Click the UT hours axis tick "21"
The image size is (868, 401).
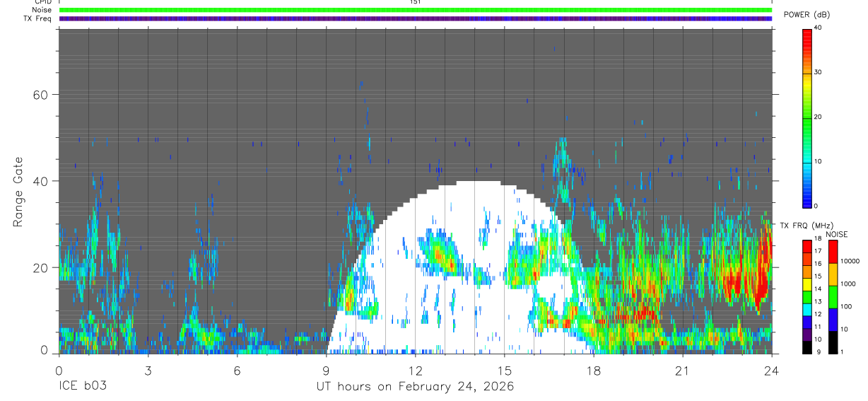(682, 371)
